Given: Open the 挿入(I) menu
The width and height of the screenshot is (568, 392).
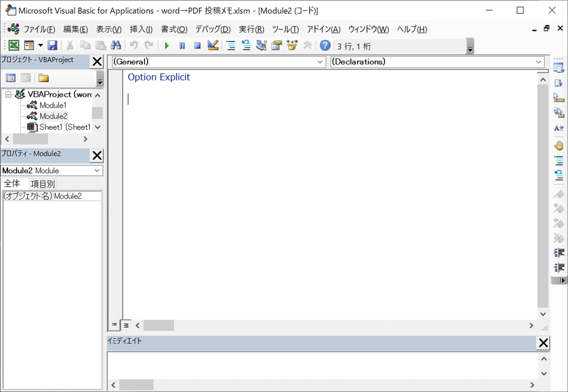Looking at the screenshot, I should 141,29.
